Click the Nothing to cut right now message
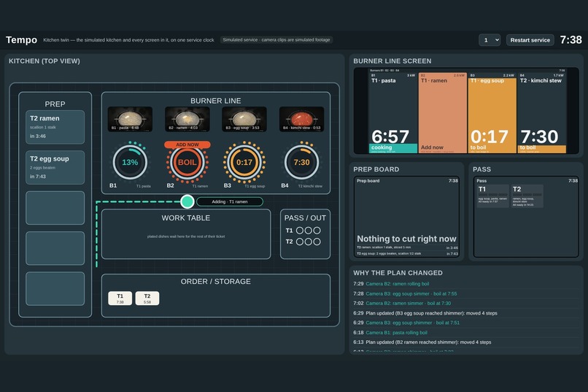Screen dimensions: 588x392 point(406,239)
